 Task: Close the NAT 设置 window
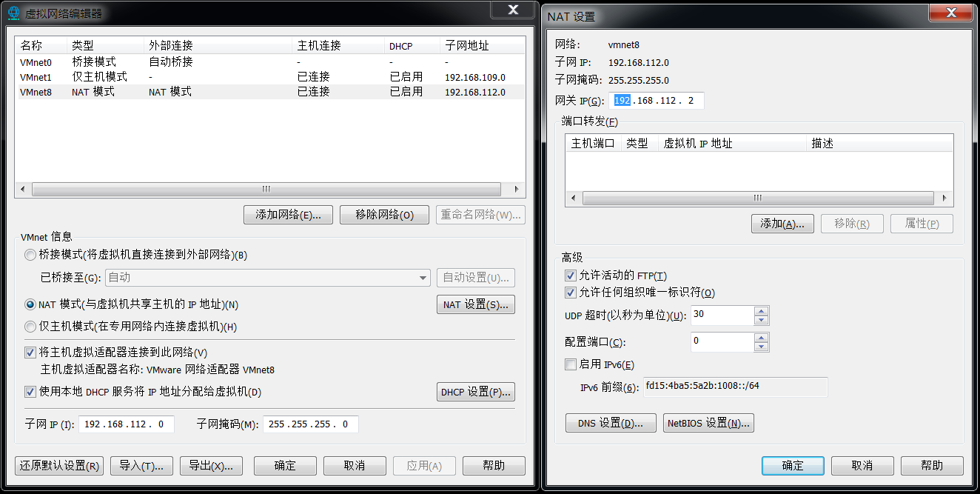[950, 11]
